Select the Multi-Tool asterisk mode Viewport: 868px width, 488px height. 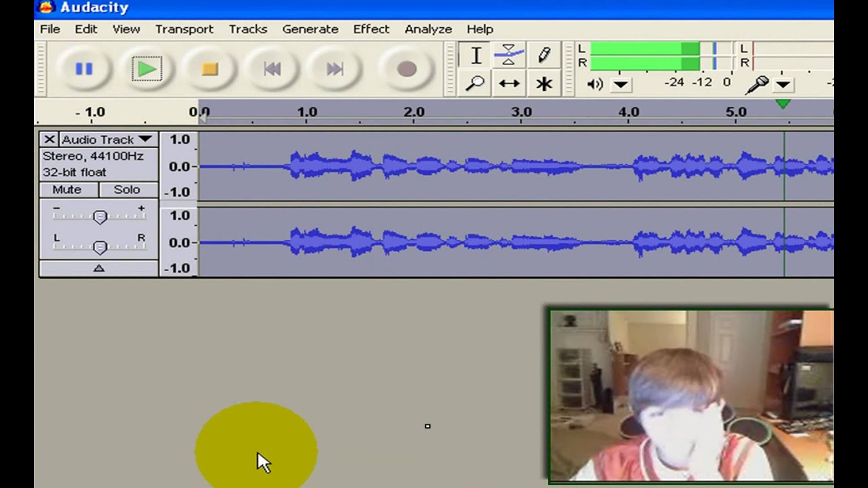coord(543,83)
